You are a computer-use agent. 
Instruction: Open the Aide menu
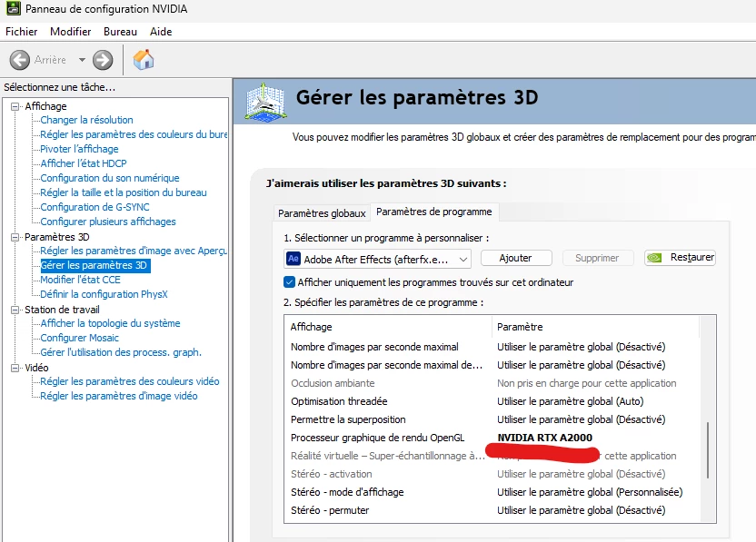click(x=161, y=32)
